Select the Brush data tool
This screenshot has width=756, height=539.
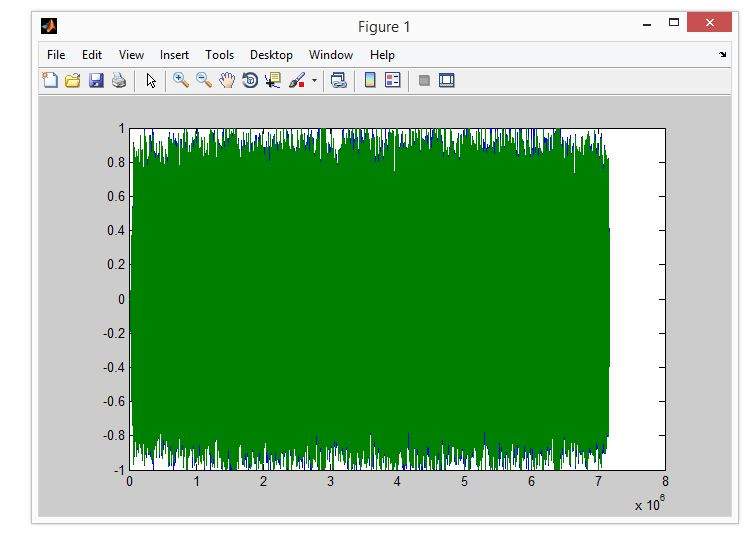click(x=297, y=80)
